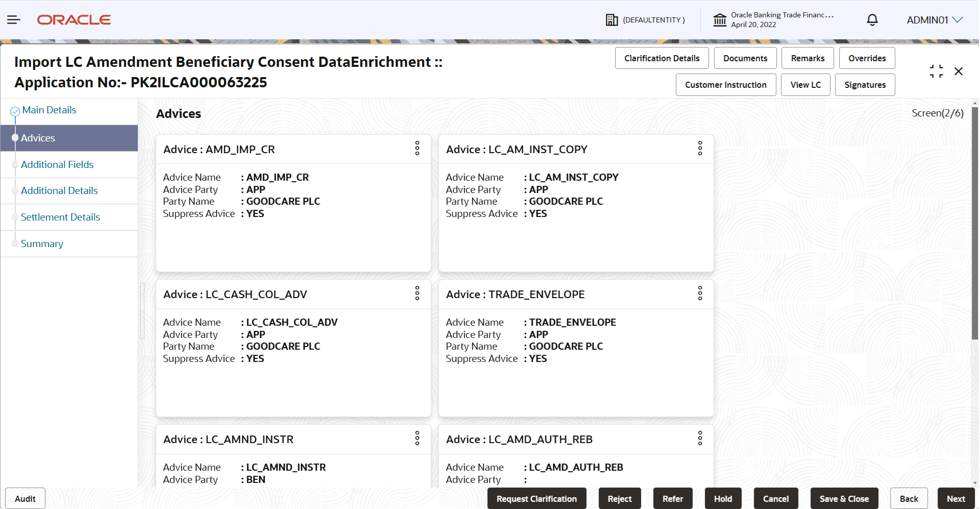The image size is (980, 509).
Task: Click the Audit button
Action: 25,499
